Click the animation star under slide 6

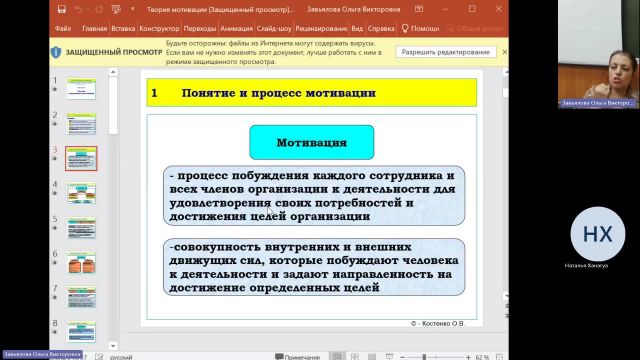pyautogui.click(x=55, y=262)
